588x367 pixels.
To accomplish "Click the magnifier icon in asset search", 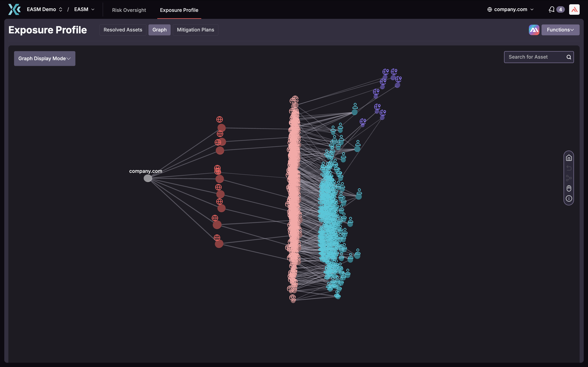I will [569, 57].
